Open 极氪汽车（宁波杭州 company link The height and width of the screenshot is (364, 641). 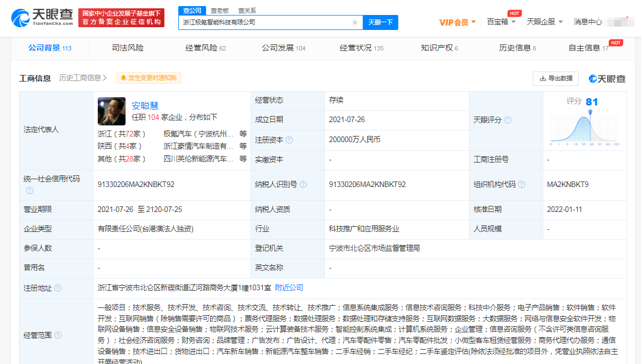click(198, 134)
